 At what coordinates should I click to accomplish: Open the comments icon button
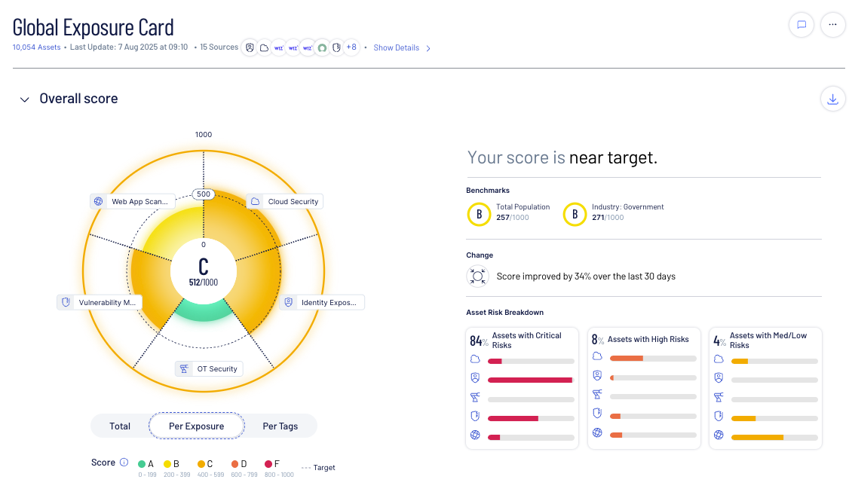click(x=801, y=25)
